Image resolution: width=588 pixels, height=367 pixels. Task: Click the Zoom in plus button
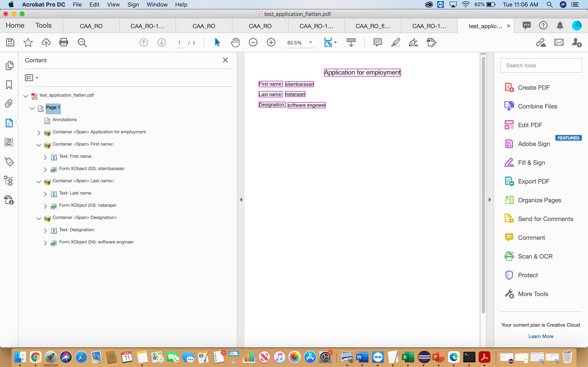point(271,42)
